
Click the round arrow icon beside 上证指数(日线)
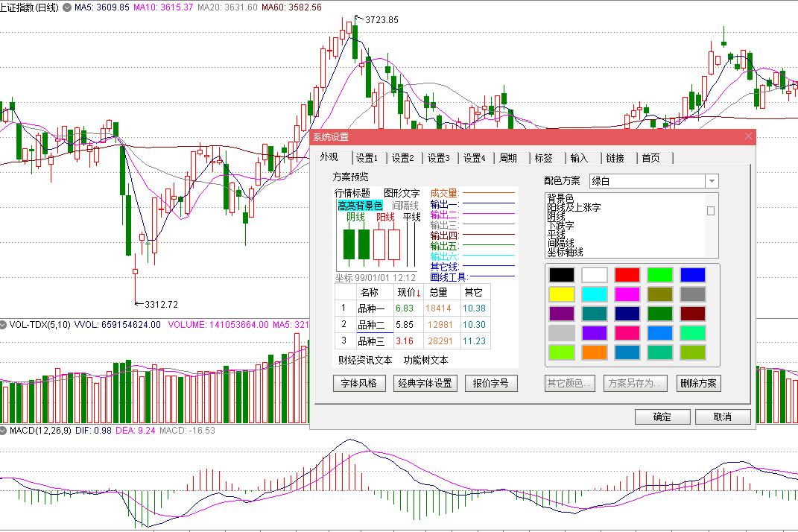[x=67, y=7]
